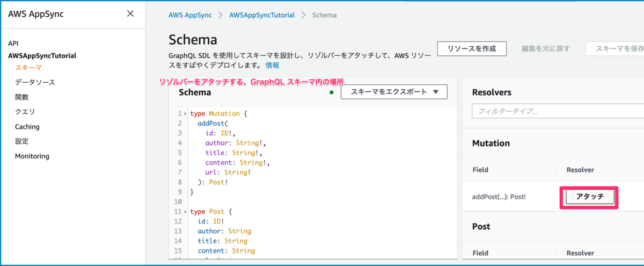The height and width of the screenshot is (266, 644).
Task: Collapse the type Post fold arrow
Action: [185, 212]
